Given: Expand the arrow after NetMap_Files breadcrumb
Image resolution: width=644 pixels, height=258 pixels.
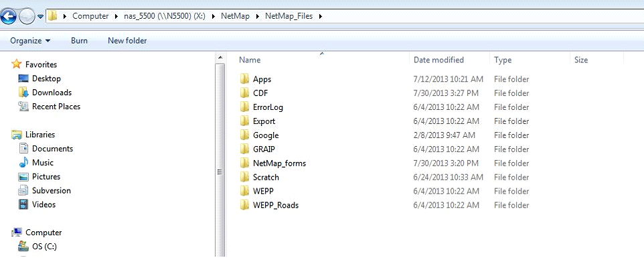Looking at the screenshot, I should (x=321, y=17).
